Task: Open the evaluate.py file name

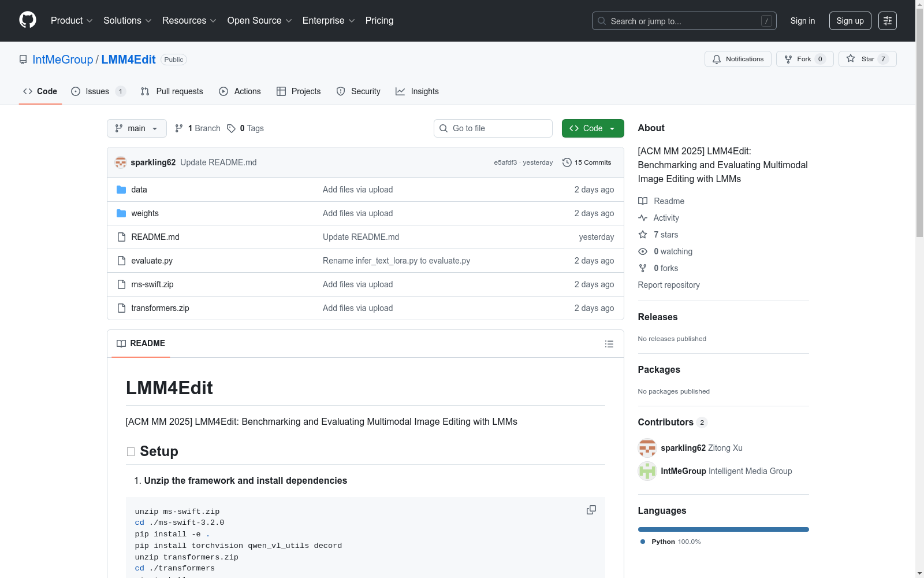Action: 152,261
